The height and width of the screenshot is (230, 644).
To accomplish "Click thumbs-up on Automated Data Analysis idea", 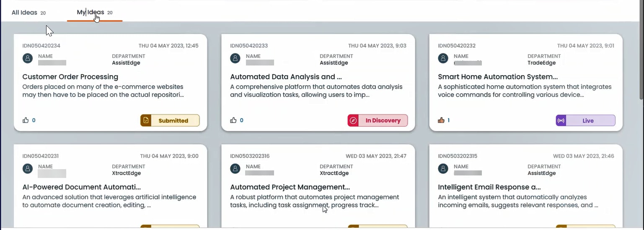I will [x=233, y=120].
